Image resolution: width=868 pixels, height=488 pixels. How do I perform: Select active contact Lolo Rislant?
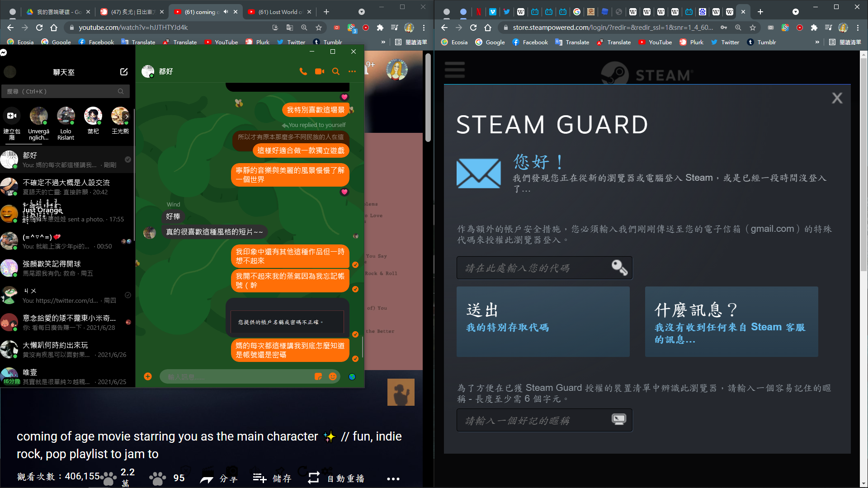point(66,123)
